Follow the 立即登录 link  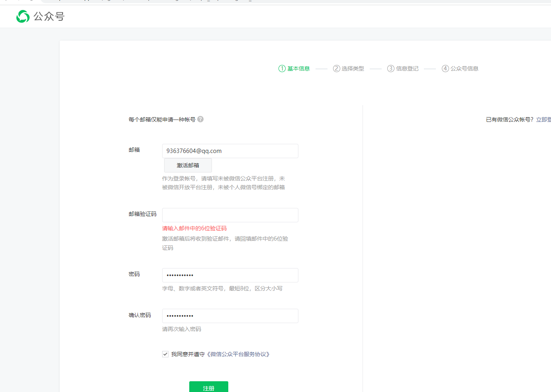tap(543, 120)
